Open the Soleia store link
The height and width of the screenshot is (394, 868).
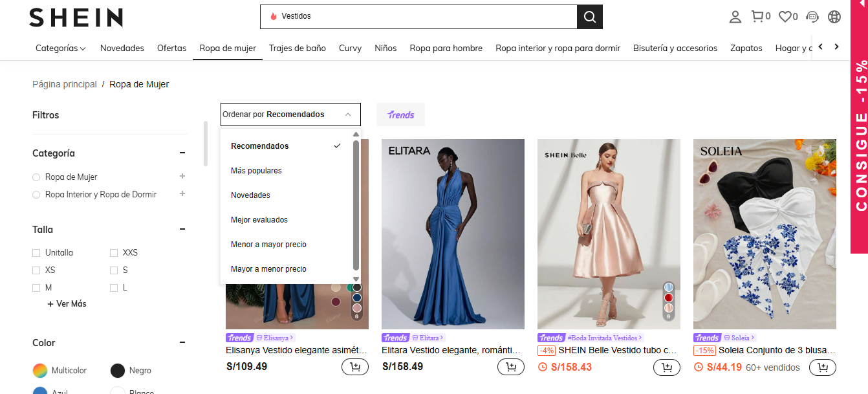[739, 338]
